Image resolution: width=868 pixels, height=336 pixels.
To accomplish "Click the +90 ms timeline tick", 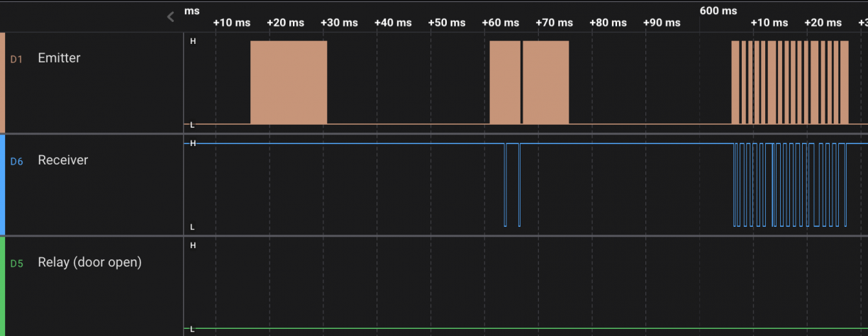I will [662, 23].
